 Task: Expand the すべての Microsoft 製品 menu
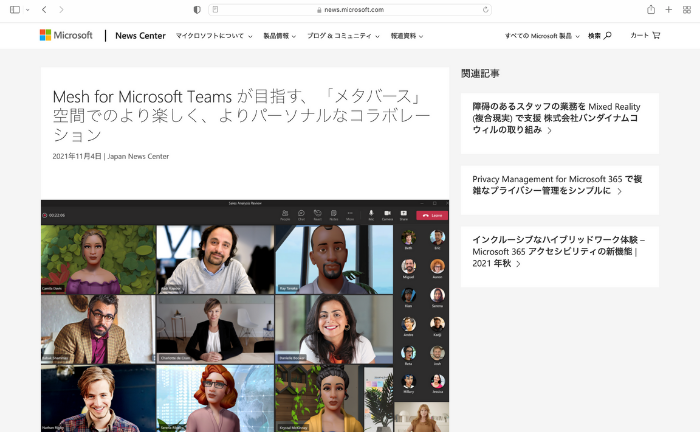click(x=542, y=36)
